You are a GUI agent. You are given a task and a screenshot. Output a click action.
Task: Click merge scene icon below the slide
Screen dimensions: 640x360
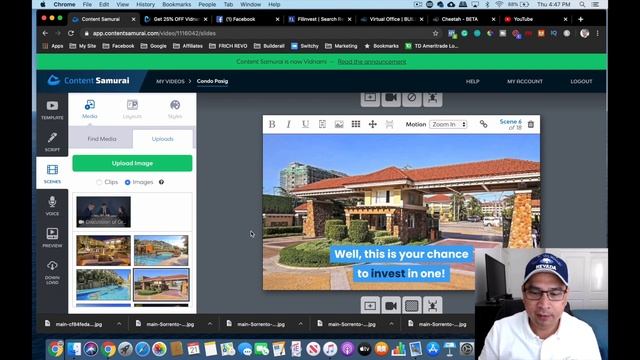point(432,306)
